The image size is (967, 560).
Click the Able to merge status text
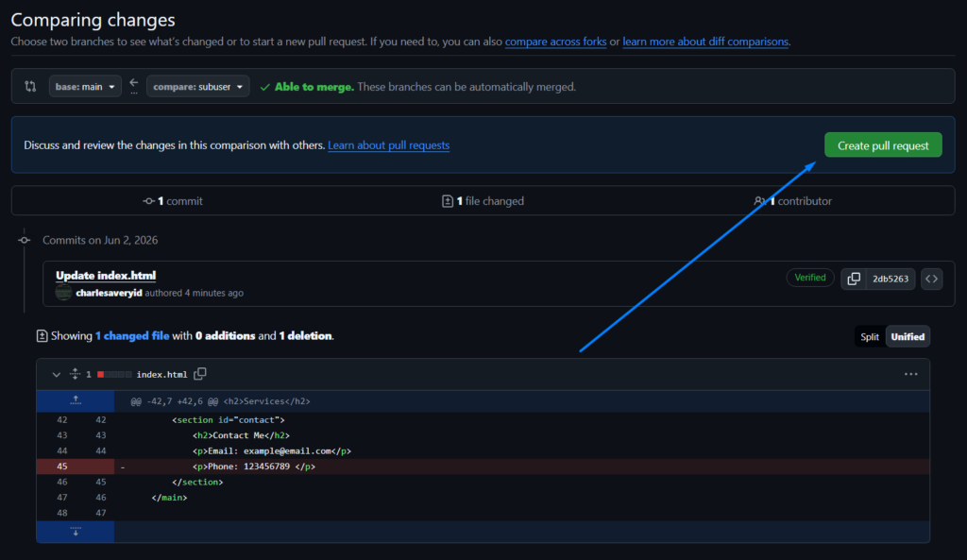click(x=314, y=87)
